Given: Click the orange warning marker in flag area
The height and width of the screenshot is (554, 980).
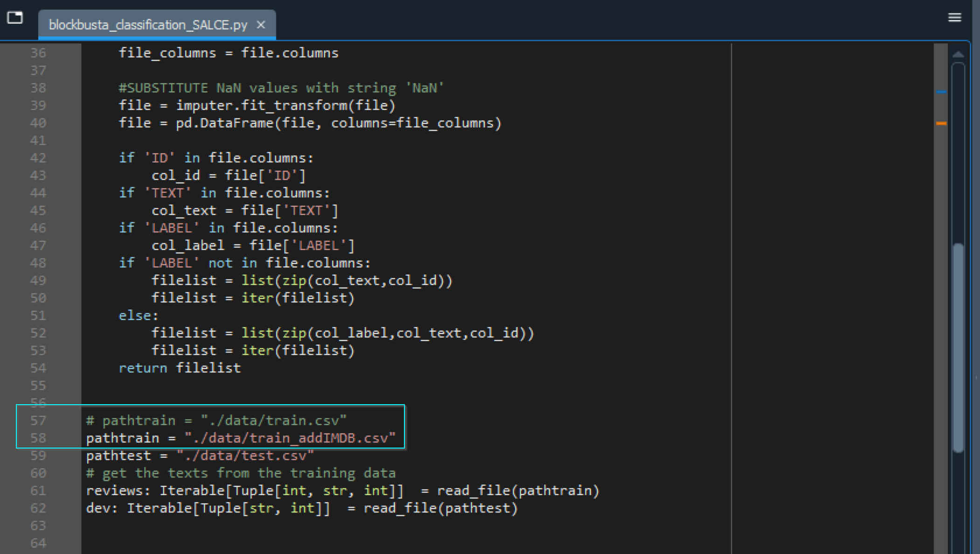Looking at the screenshot, I should coord(941,123).
